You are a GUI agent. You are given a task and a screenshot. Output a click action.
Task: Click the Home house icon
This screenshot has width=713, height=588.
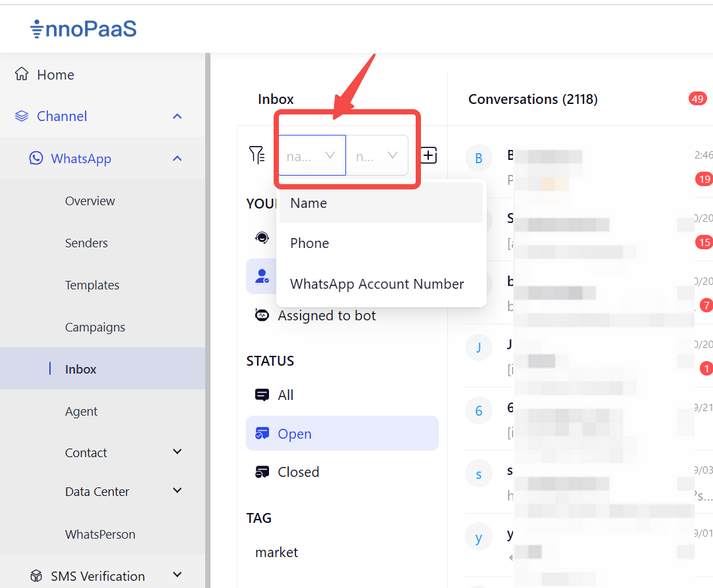coord(22,74)
